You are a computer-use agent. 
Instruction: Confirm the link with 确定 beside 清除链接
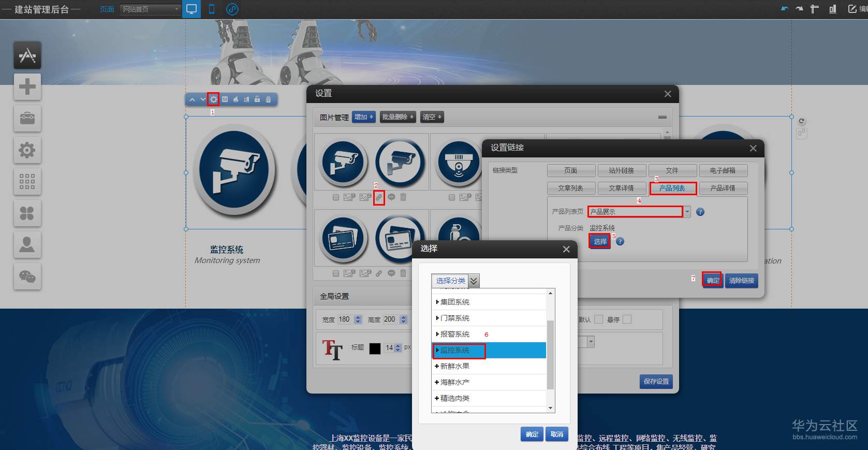coord(713,281)
